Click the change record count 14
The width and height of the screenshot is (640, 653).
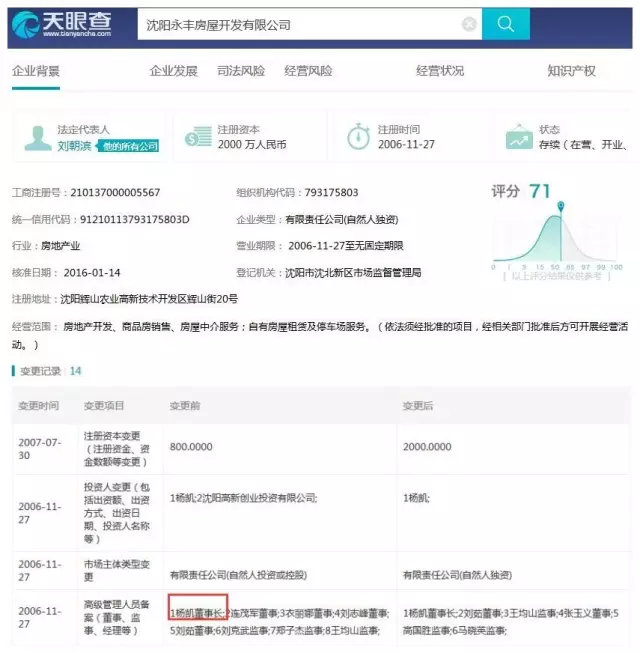point(75,371)
